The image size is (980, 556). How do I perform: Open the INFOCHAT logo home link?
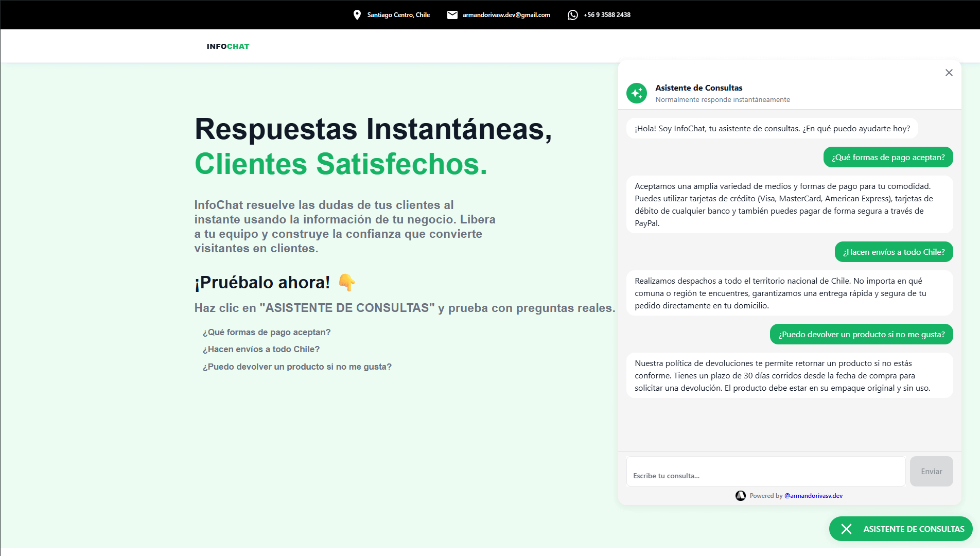[x=227, y=46]
